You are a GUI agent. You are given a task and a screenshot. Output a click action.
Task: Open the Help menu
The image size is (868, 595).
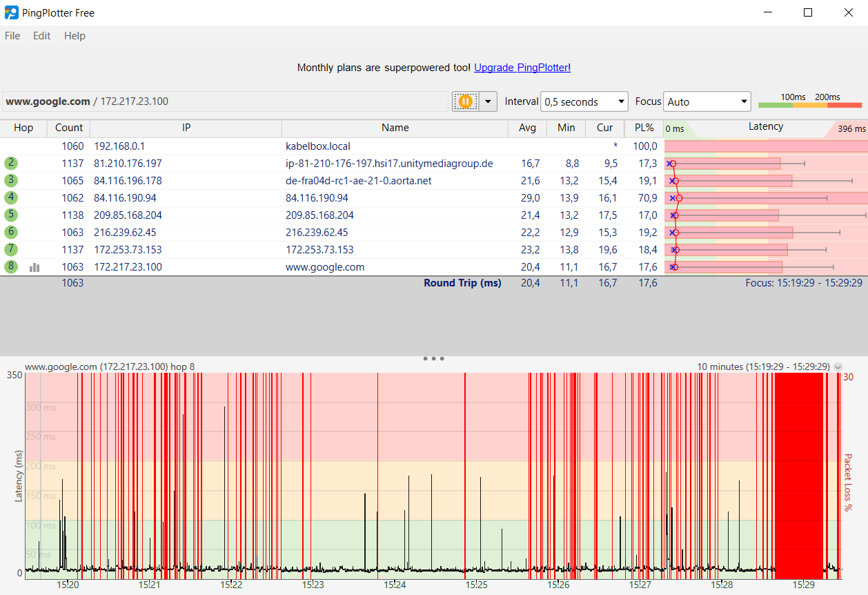pyautogui.click(x=75, y=36)
